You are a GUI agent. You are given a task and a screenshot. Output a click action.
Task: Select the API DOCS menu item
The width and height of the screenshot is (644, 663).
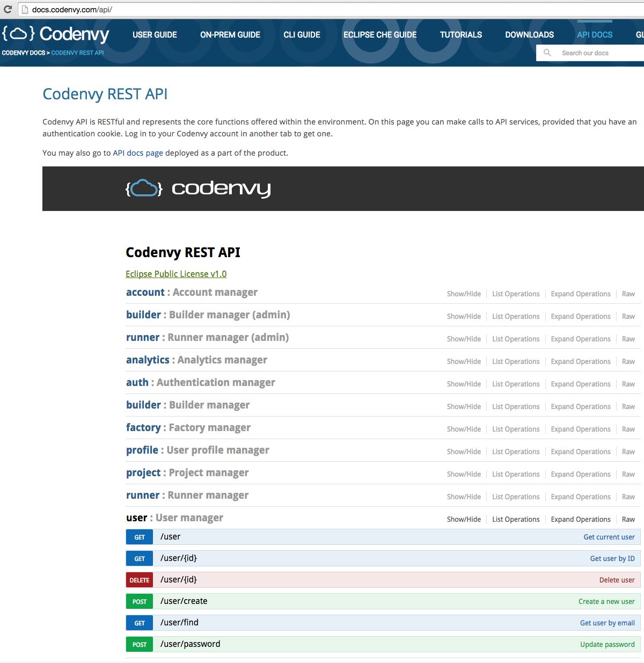[x=595, y=34]
